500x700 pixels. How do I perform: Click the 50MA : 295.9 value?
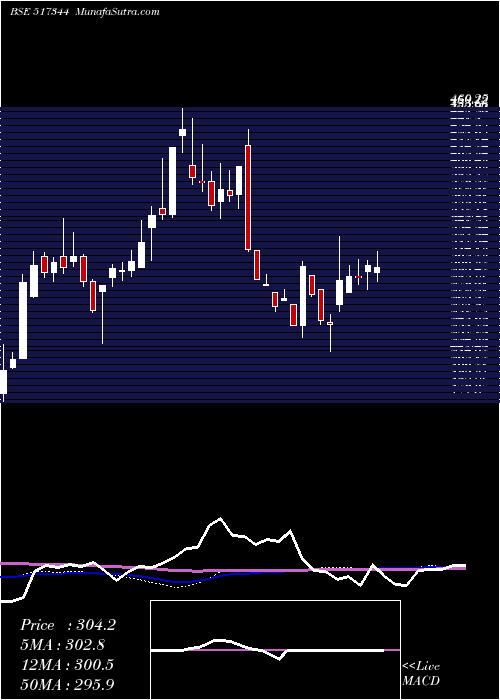pyautogui.click(x=67, y=684)
